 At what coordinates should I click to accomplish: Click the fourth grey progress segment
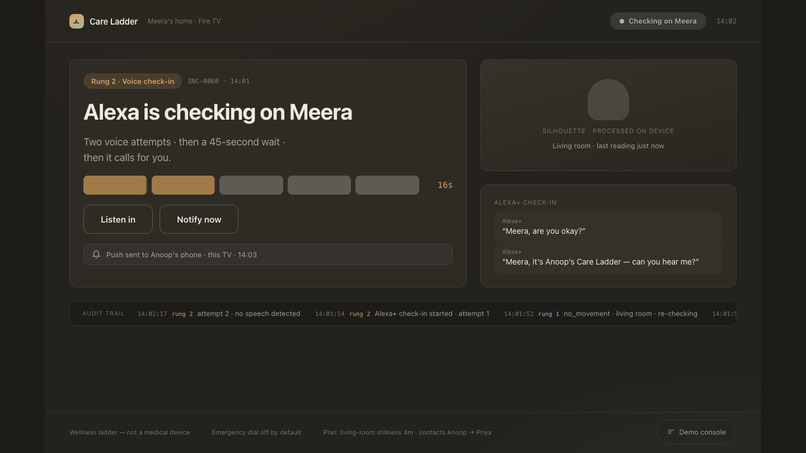click(319, 185)
